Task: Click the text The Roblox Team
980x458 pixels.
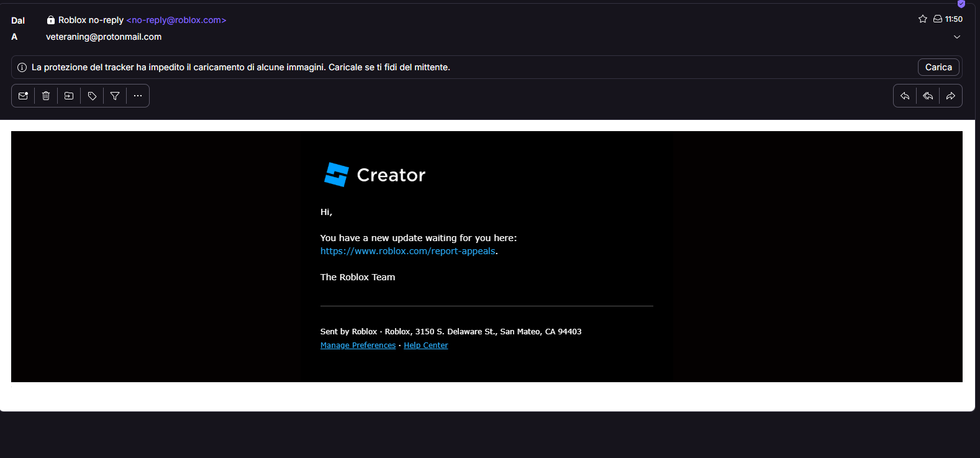Action: click(358, 277)
